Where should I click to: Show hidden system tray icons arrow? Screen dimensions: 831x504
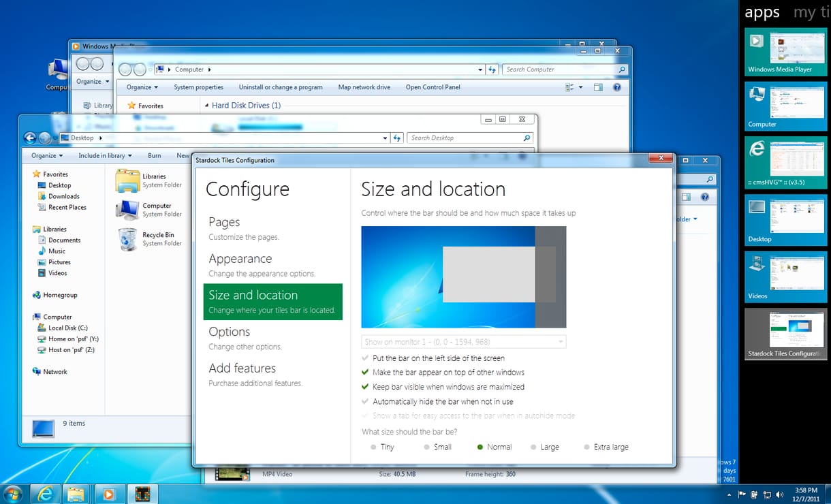click(x=729, y=494)
